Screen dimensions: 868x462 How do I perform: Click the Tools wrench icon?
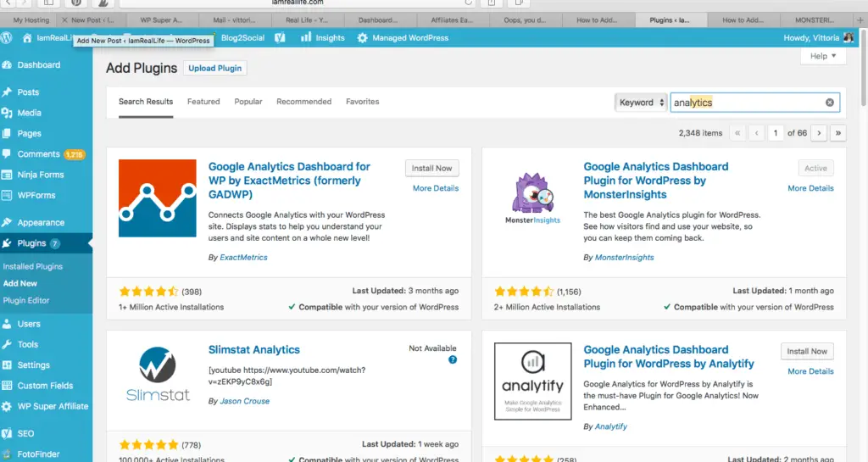7,344
